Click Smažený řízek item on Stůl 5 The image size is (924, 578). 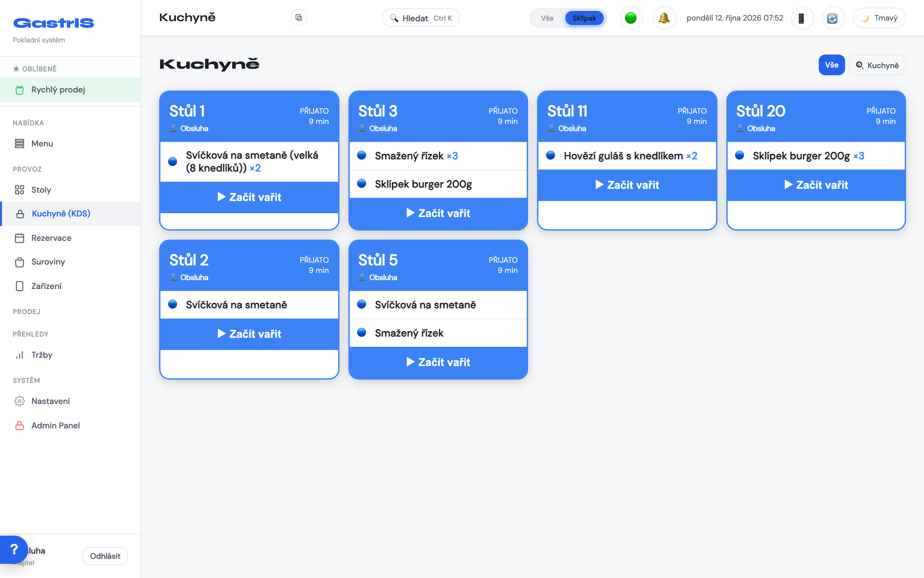(x=438, y=333)
